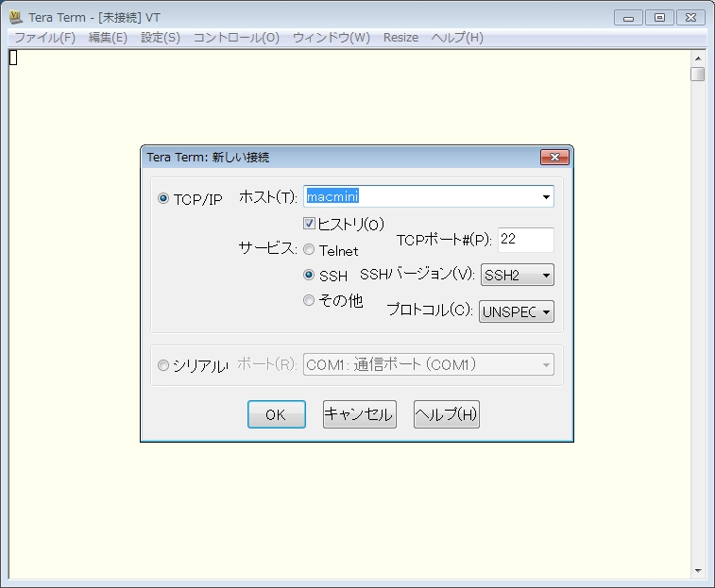Viewport: 715px width, 588px height.
Task: Click the Tera Term application icon in title bar
Action: pyautogui.click(x=16, y=17)
